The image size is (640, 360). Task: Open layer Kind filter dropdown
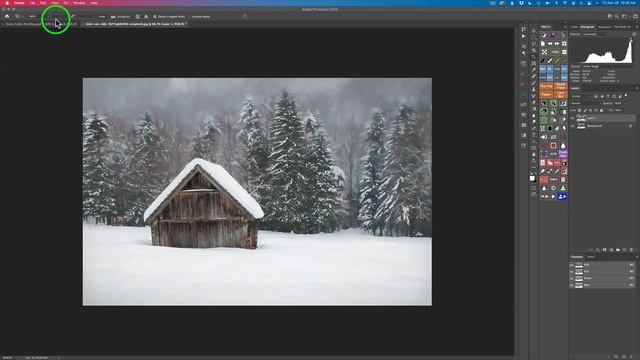tap(582, 96)
